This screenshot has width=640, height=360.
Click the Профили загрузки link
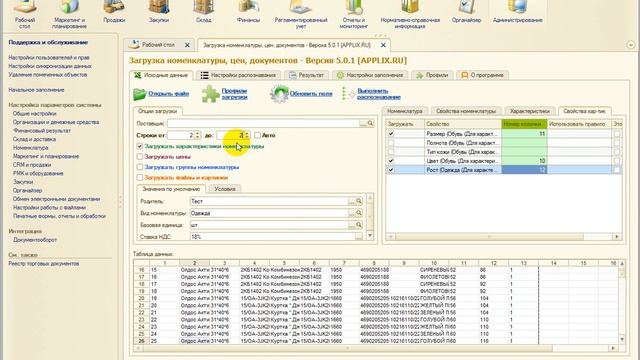[234, 94]
